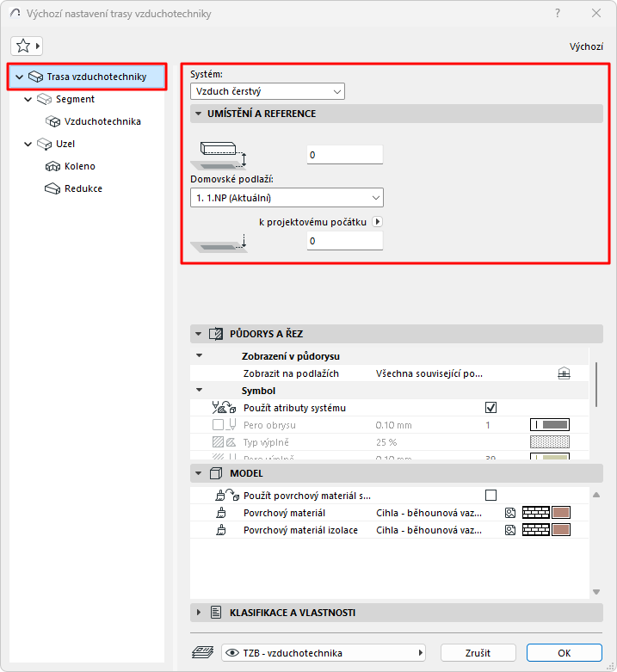Click the elevation to project origin input field

[x=345, y=241]
